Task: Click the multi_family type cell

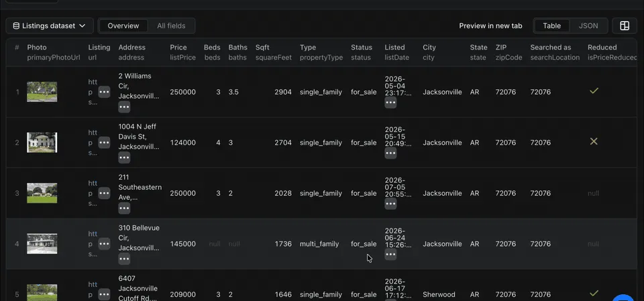Action: click(x=319, y=244)
